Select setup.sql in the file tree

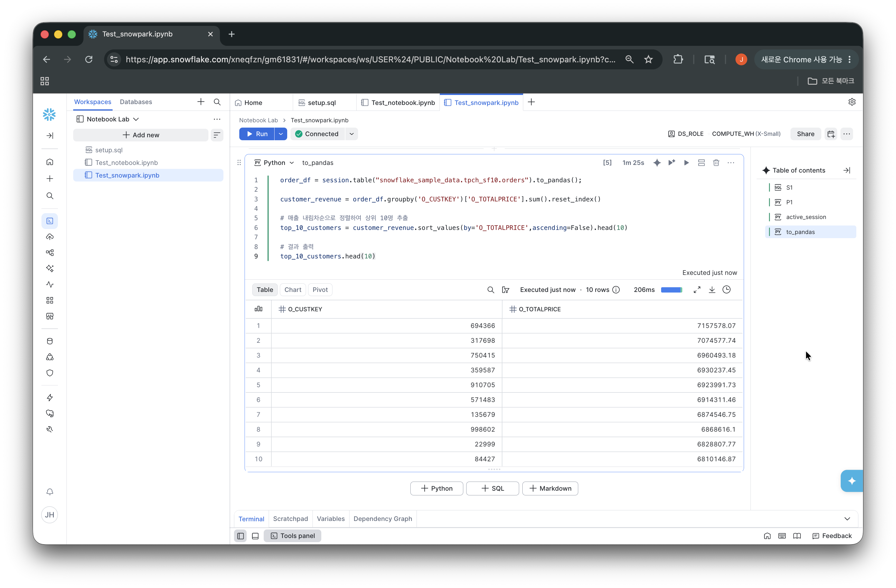pyautogui.click(x=148, y=150)
